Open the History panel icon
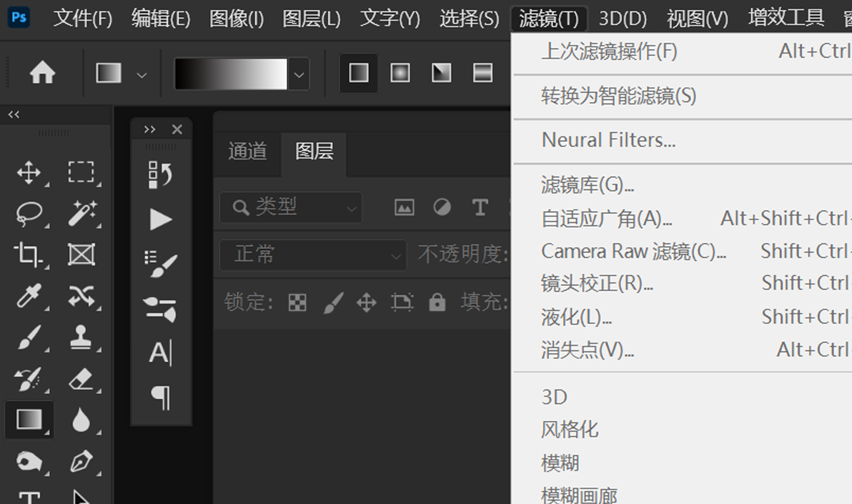852x504 pixels. pyautogui.click(x=160, y=174)
